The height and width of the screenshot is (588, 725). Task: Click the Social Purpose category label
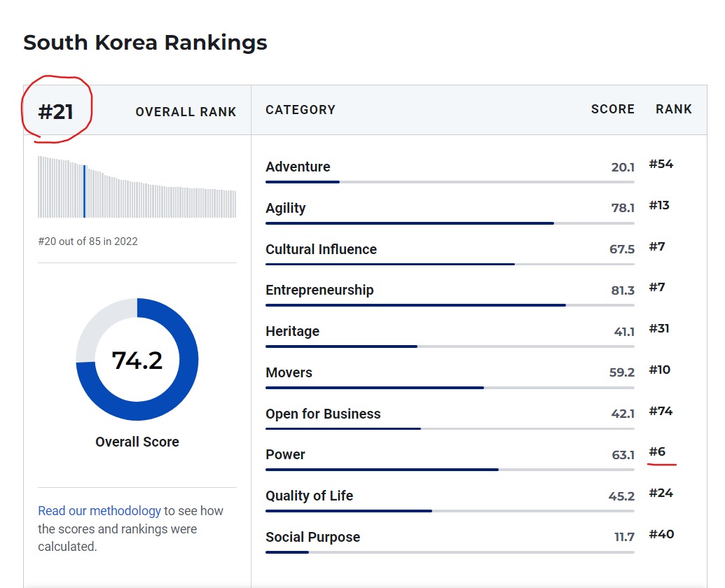point(312,537)
